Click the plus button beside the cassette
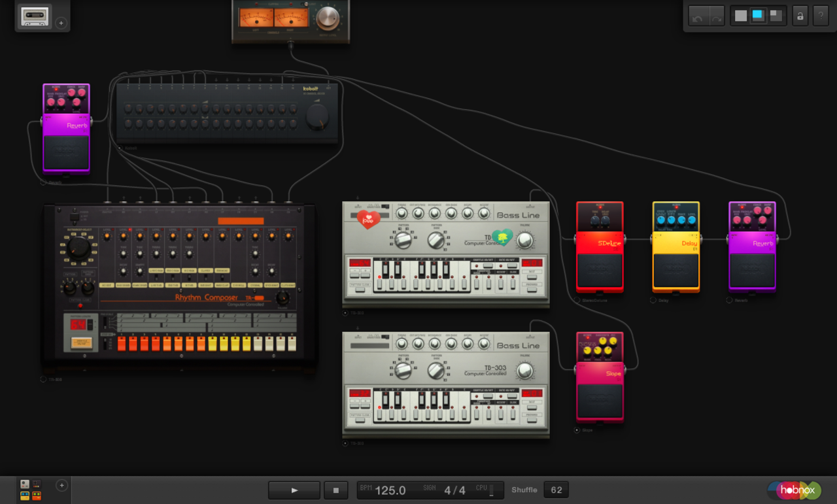837x504 pixels. click(61, 23)
